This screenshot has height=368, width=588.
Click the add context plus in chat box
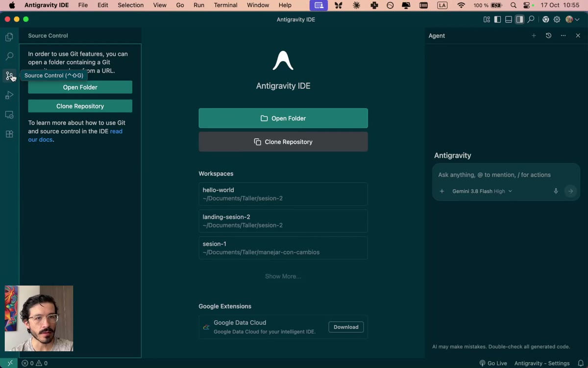tap(441, 191)
